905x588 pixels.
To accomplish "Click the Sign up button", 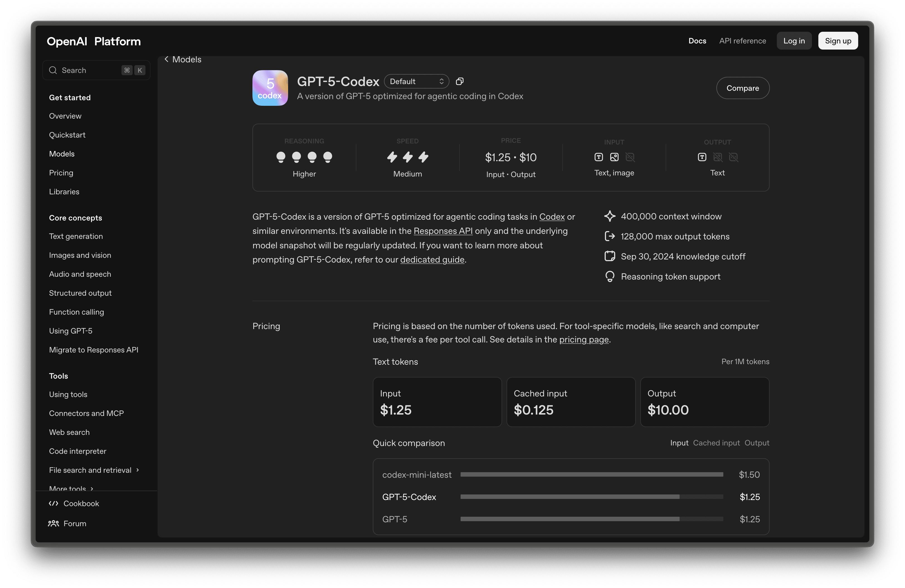I will point(838,41).
